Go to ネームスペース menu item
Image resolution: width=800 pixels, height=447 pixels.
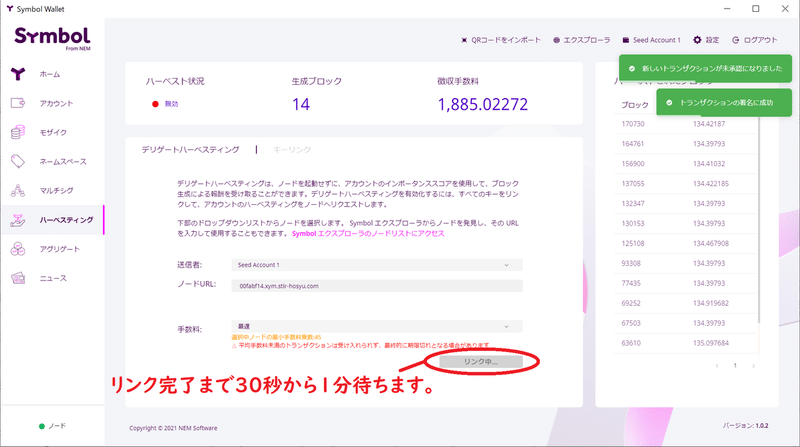pos(63,161)
